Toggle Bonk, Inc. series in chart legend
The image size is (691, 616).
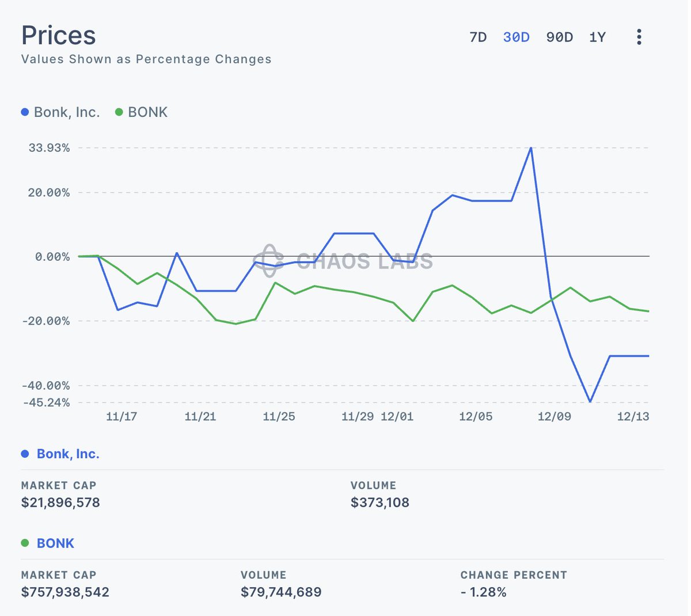(66, 112)
